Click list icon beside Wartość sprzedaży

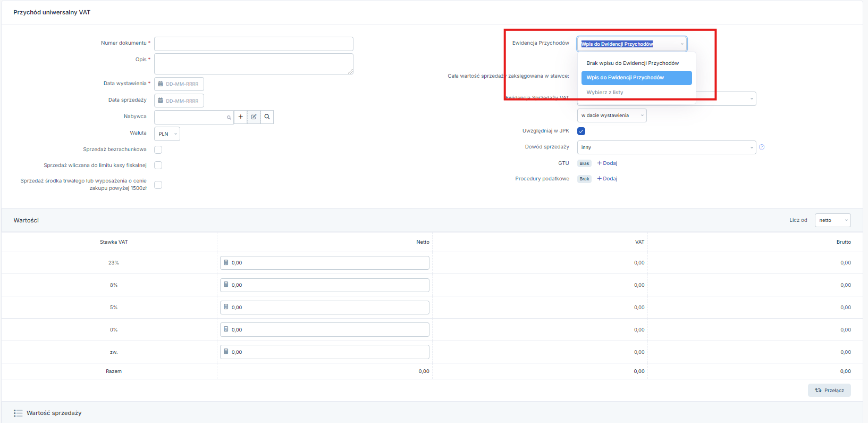pos(18,413)
